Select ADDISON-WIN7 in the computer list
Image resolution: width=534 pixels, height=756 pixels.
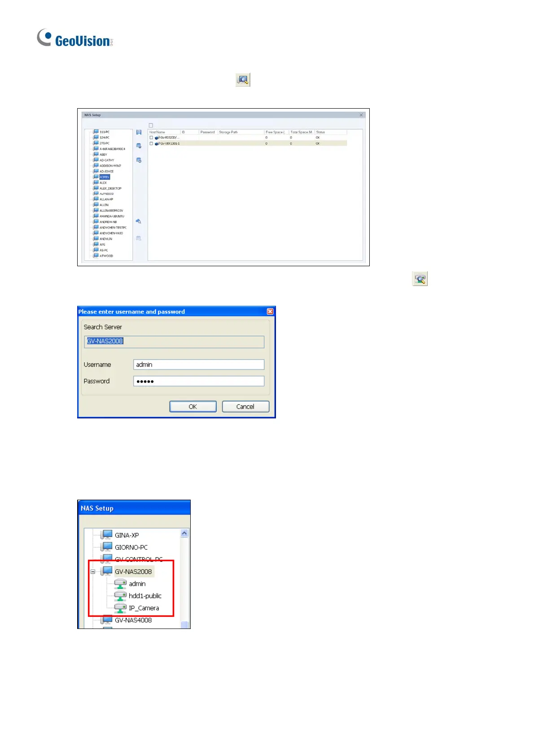[x=110, y=166]
